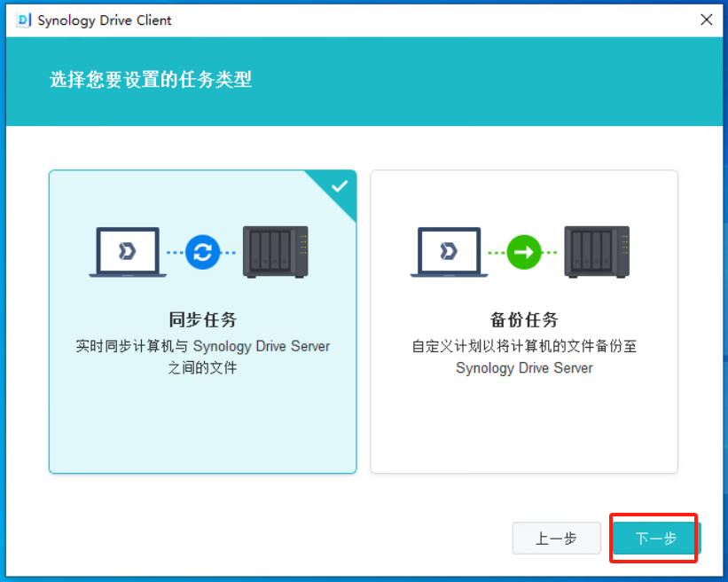Click the laptop icon in sync task card

point(128,252)
